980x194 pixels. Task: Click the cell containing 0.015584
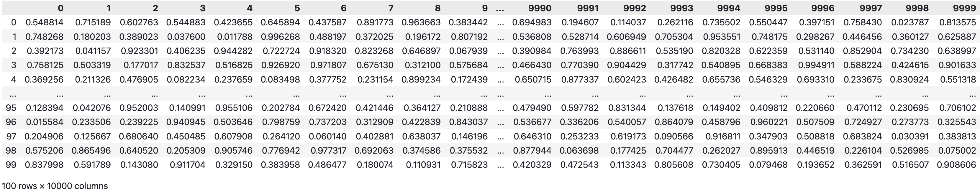(45, 122)
